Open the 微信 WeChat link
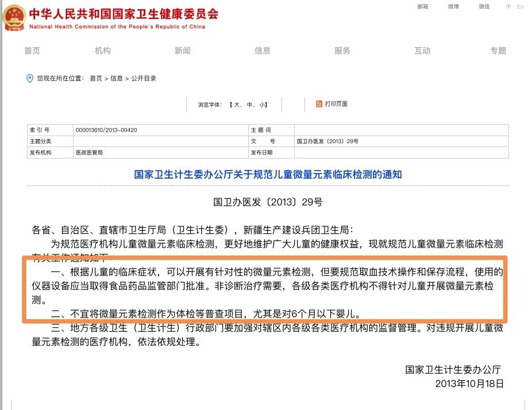Viewport: 532px width, 410px height. tap(483, 6)
